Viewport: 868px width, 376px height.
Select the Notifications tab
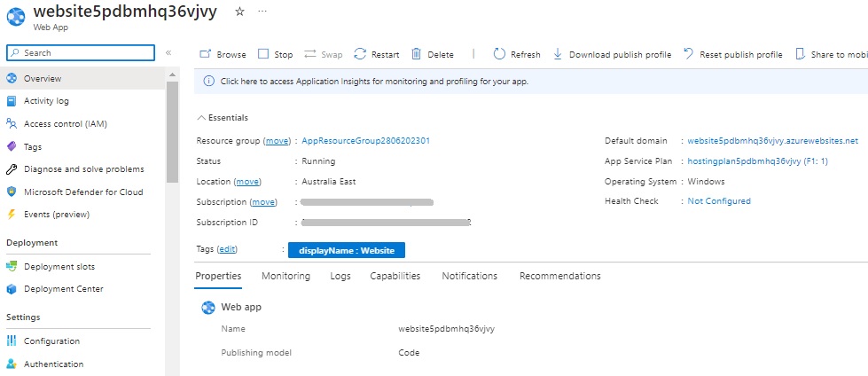pyautogui.click(x=469, y=276)
